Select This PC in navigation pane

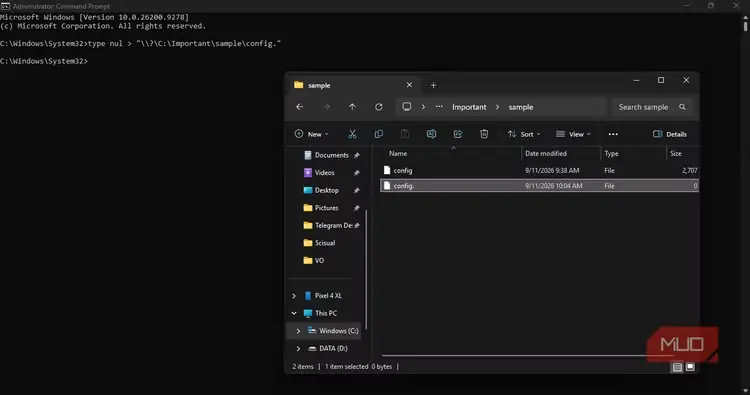(326, 313)
